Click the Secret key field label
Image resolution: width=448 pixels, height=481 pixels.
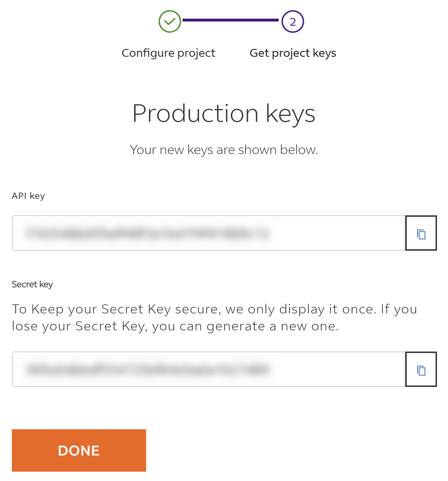[32, 284]
